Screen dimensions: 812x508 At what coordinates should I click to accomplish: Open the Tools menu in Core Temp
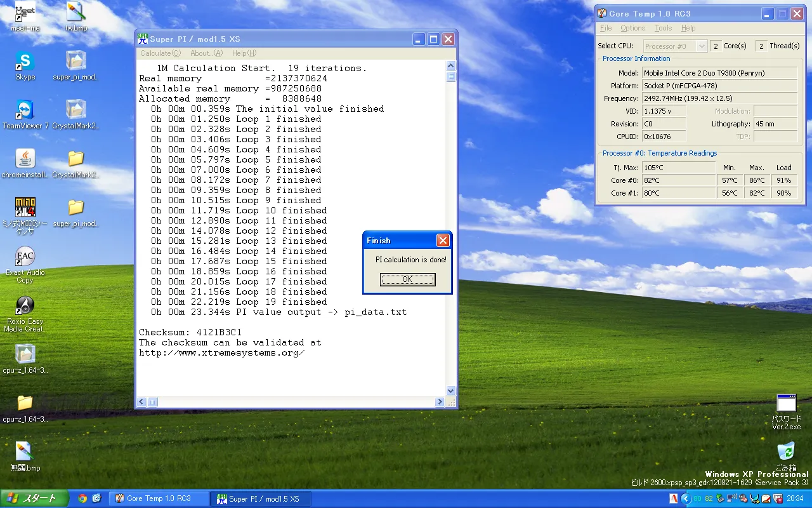click(663, 28)
